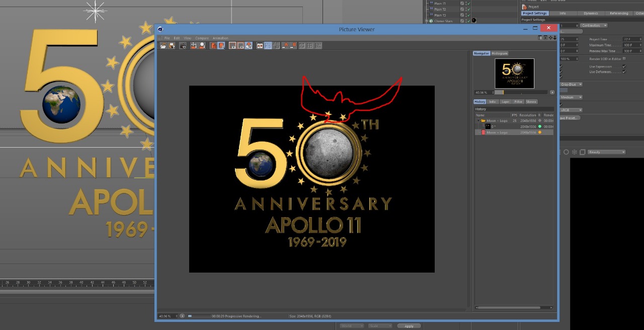The width and height of the screenshot is (644, 330).
Task: Switch to the Histogram tab
Action: [x=500, y=53]
